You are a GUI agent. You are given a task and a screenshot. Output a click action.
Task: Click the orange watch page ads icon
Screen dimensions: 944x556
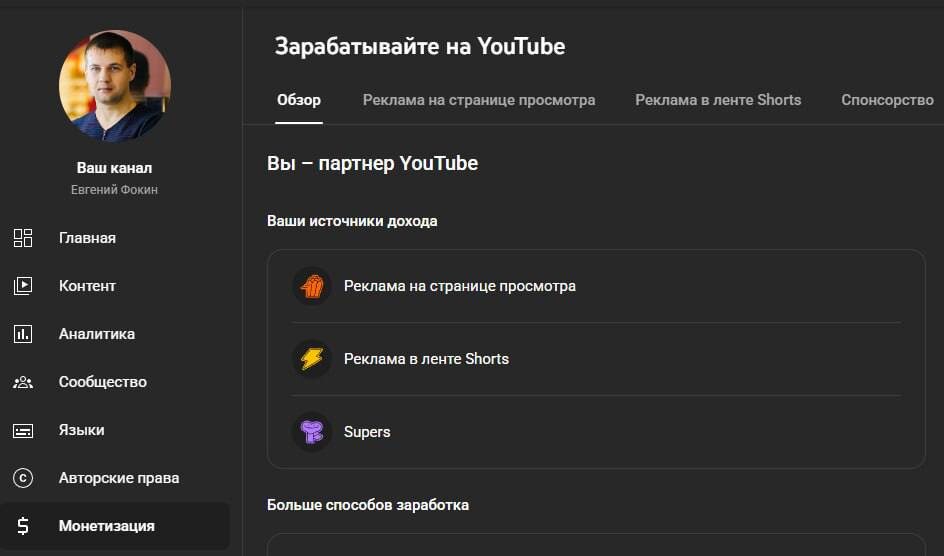point(312,286)
